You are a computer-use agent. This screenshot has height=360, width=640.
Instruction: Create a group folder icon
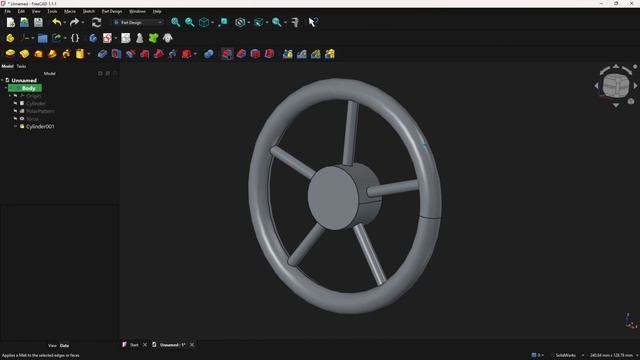[x=42, y=38]
